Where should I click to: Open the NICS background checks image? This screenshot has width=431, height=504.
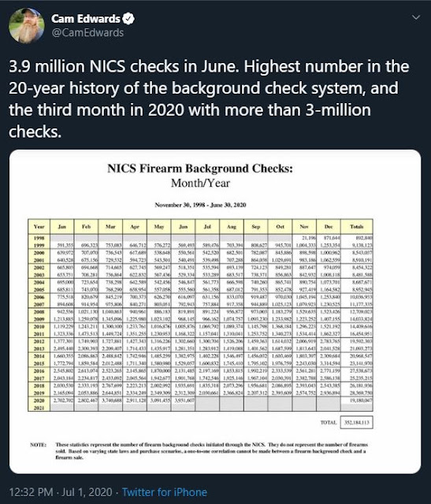[215, 312]
